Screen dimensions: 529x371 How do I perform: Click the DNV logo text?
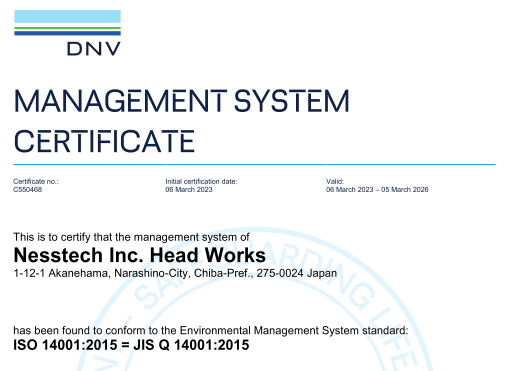[94, 49]
